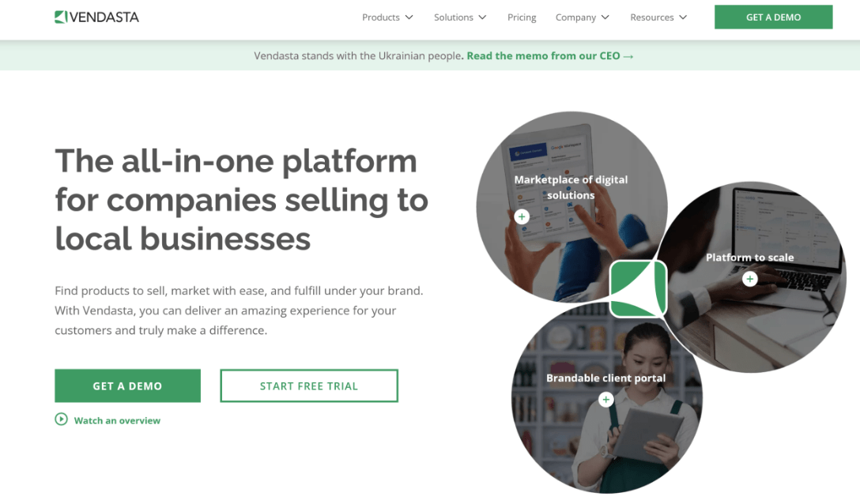
Task: Select the Platform to scale laptop circle image
Action: click(x=752, y=277)
